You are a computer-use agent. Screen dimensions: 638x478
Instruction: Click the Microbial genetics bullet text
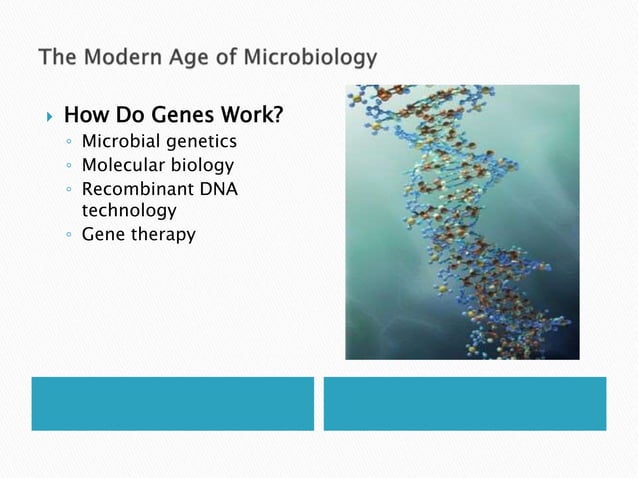click(x=159, y=142)
